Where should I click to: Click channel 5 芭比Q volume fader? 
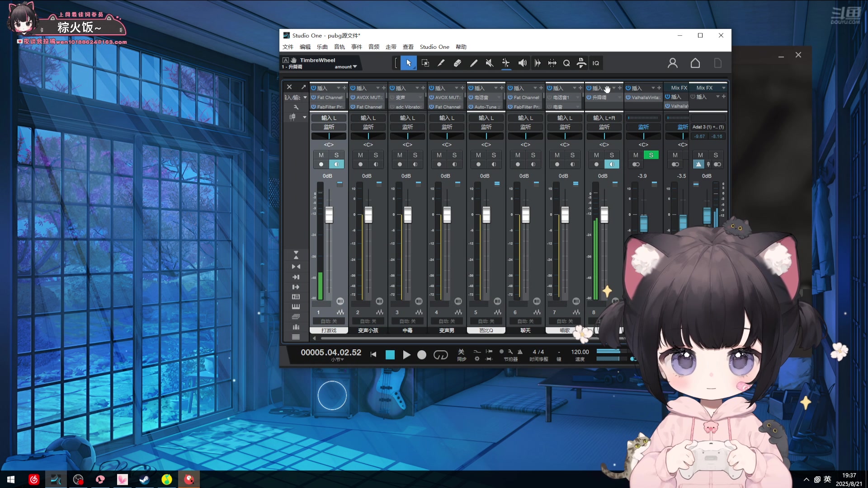pos(486,215)
